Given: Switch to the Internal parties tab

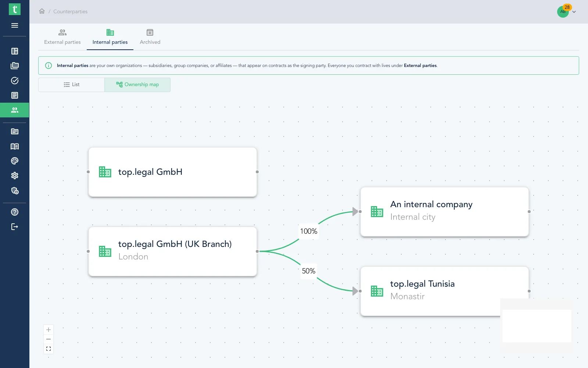Looking at the screenshot, I should (110, 37).
